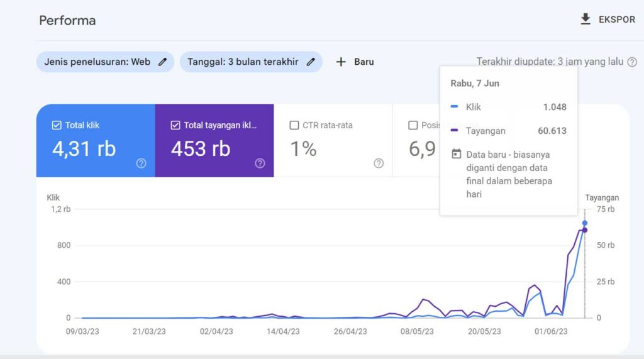Image resolution: width=644 pixels, height=359 pixels.
Task: Open help icon next to Terakhir diupdate
Action: (632, 62)
